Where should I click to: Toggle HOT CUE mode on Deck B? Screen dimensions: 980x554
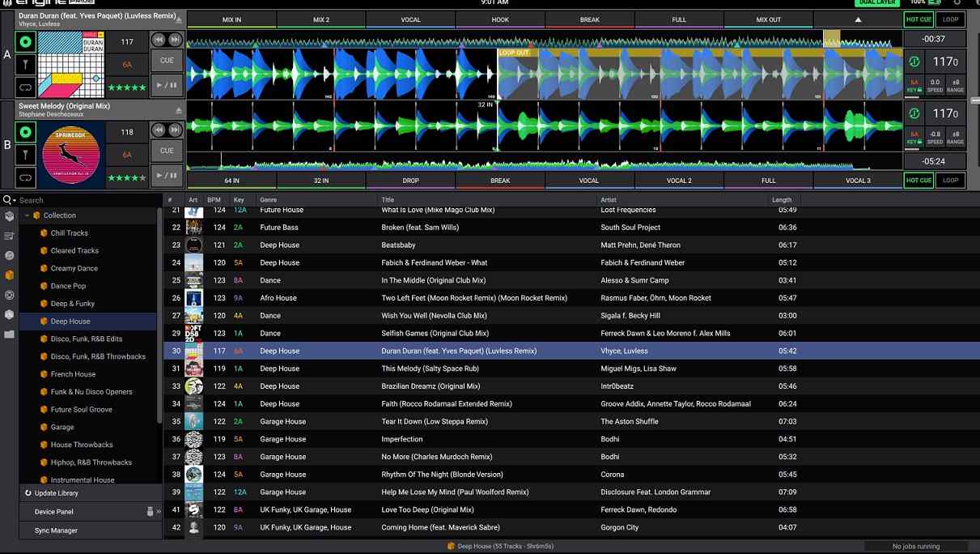918,181
